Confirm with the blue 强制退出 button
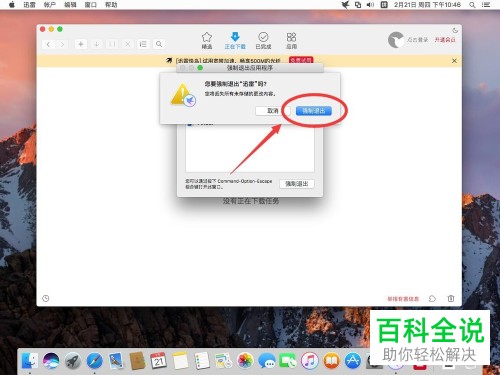Viewport: 500px width, 375px height. tap(314, 111)
